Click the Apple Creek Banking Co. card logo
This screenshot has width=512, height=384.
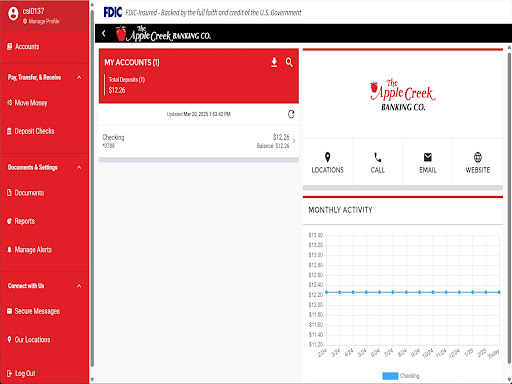pos(403,95)
